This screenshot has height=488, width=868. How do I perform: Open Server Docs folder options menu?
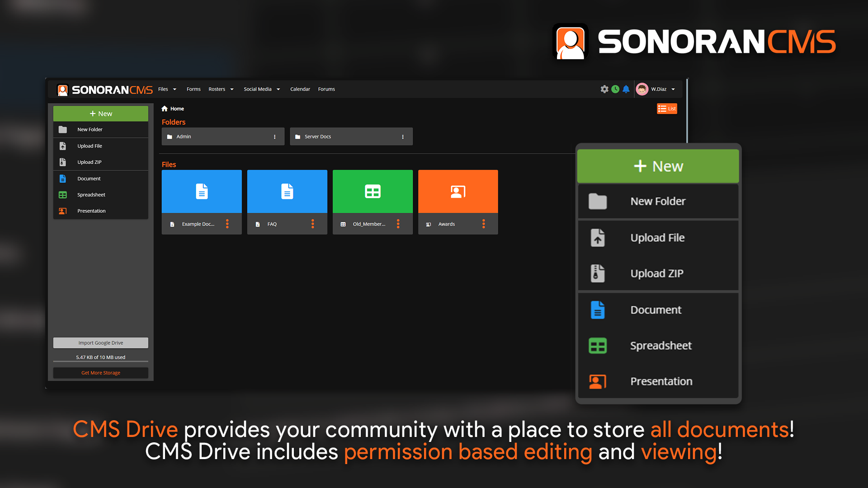403,136
